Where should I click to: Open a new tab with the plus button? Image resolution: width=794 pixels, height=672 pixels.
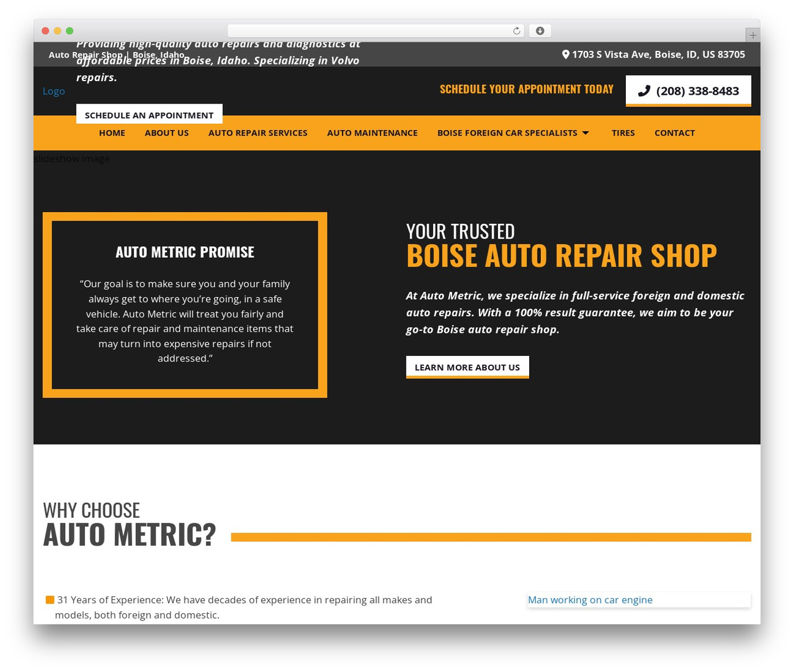752,35
